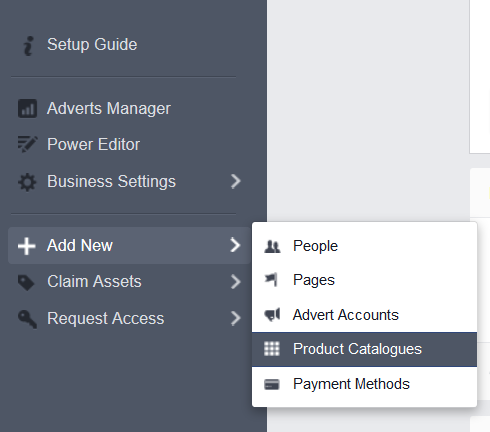Open Setup Guide
The image size is (490, 432).
92,44
